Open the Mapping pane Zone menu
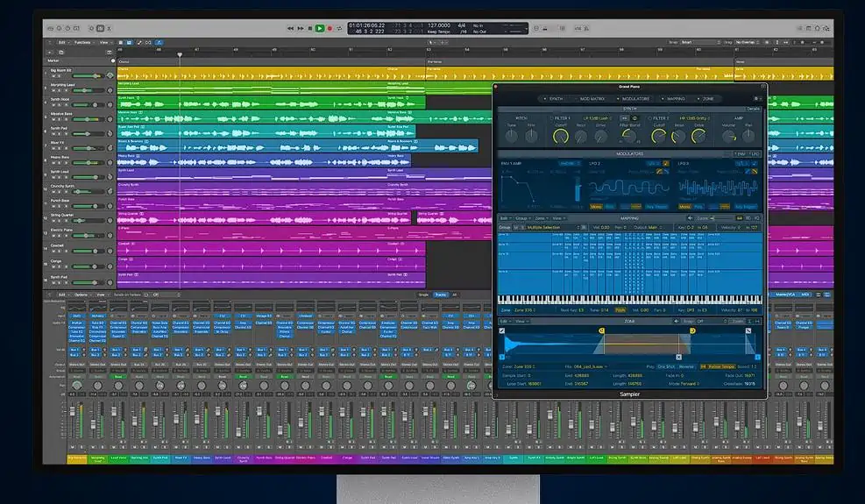This screenshot has width=865, height=504. 541,218
